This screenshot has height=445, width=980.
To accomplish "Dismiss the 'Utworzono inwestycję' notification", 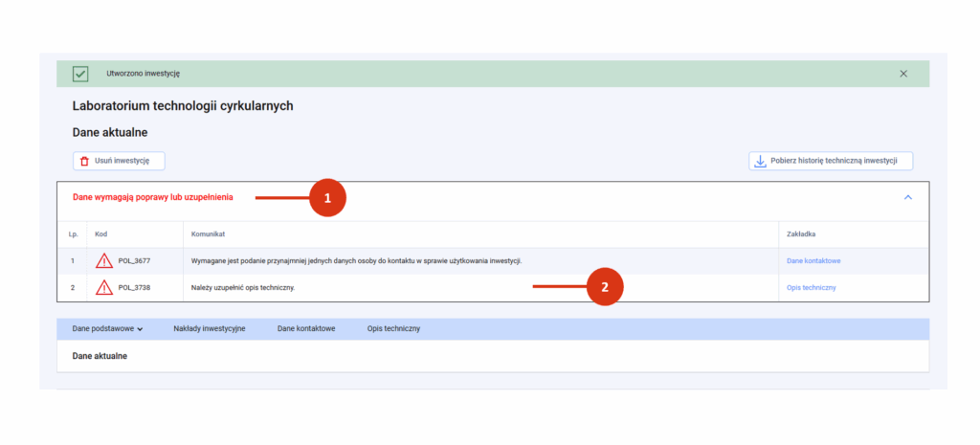I will pos(903,74).
